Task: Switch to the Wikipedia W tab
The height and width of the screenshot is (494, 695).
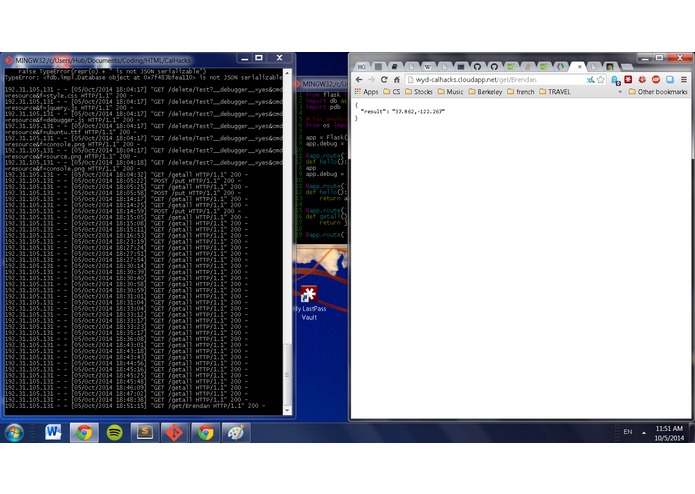Action: 427,66
